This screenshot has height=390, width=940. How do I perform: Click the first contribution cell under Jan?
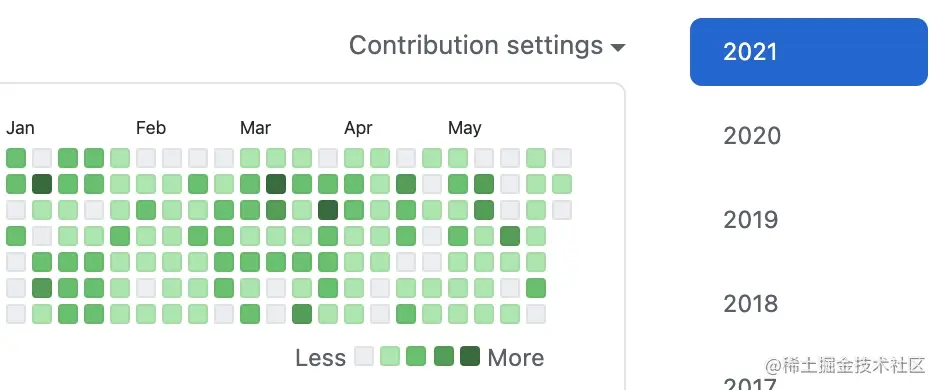[16, 158]
